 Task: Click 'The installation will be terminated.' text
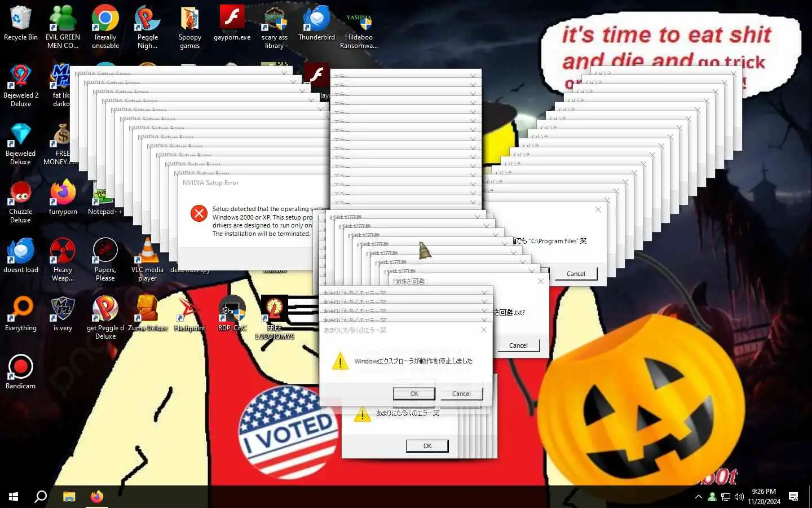(x=261, y=234)
